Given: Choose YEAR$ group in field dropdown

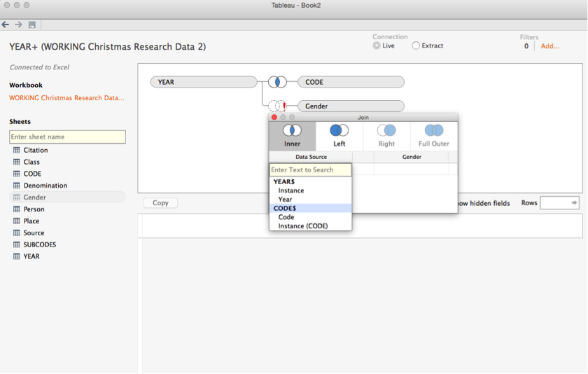Looking at the screenshot, I should coord(311,181).
